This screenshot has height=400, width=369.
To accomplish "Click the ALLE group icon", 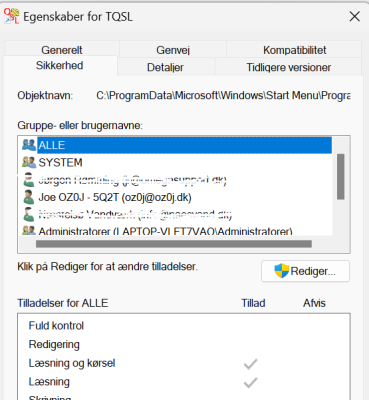I will tap(29, 145).
